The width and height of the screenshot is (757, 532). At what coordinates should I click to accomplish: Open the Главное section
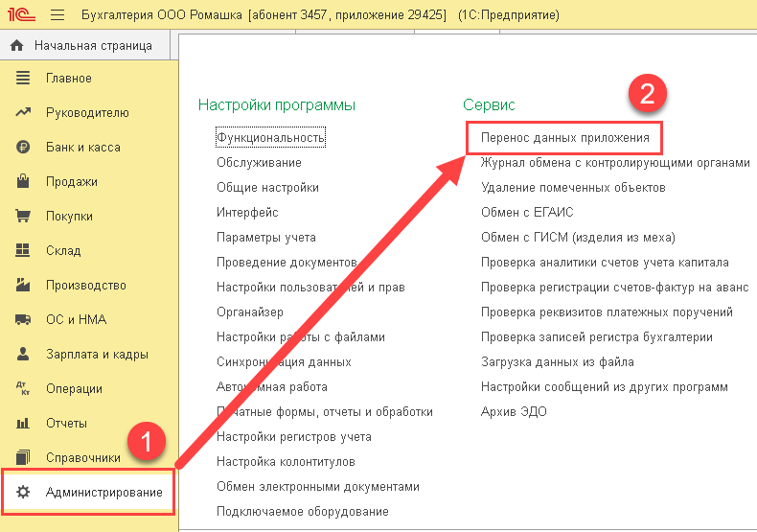click(69, 79)
